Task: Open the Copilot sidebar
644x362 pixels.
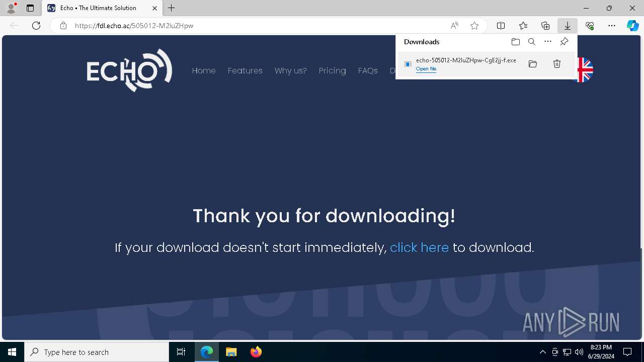Action: click(633, 26)
